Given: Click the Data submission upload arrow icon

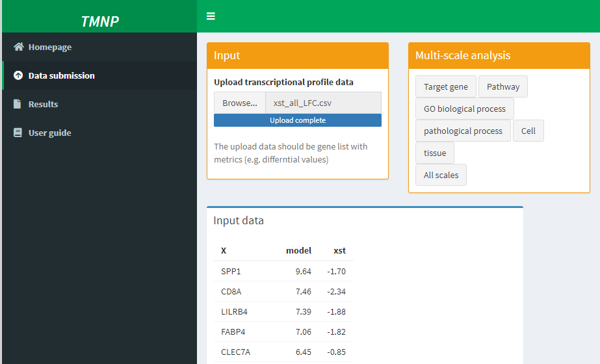Looking at the screenshot, I should click(18, 75).
